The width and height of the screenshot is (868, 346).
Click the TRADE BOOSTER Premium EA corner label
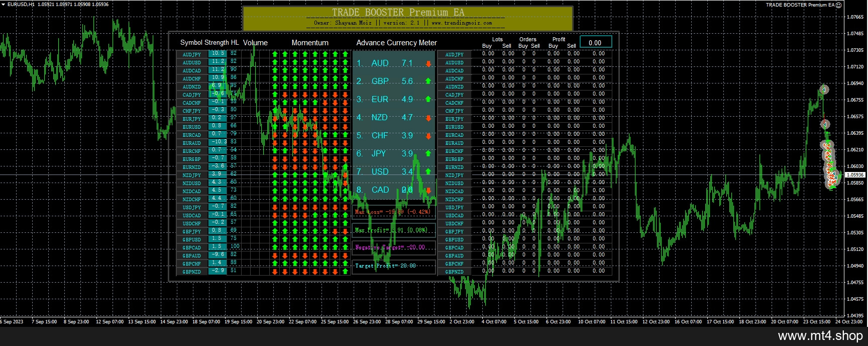pyautogui.click(x=800, y=5)
